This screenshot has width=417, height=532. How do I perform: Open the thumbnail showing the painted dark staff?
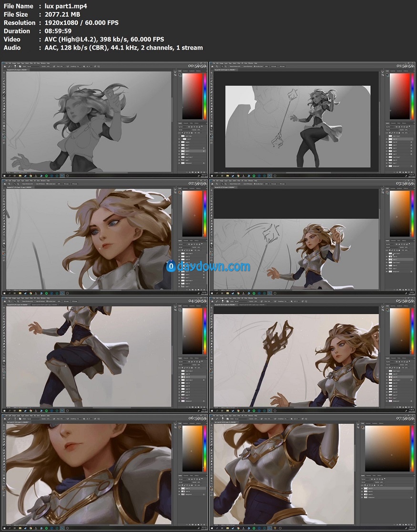[312, 355]
